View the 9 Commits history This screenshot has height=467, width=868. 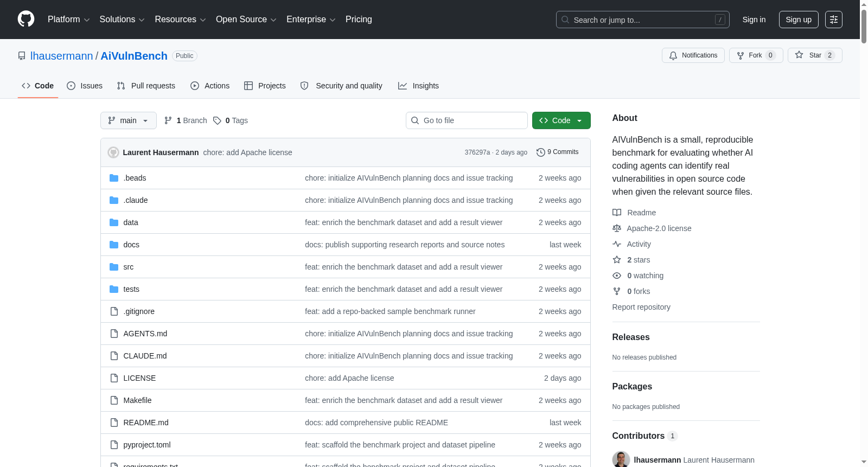coord(558,152)
